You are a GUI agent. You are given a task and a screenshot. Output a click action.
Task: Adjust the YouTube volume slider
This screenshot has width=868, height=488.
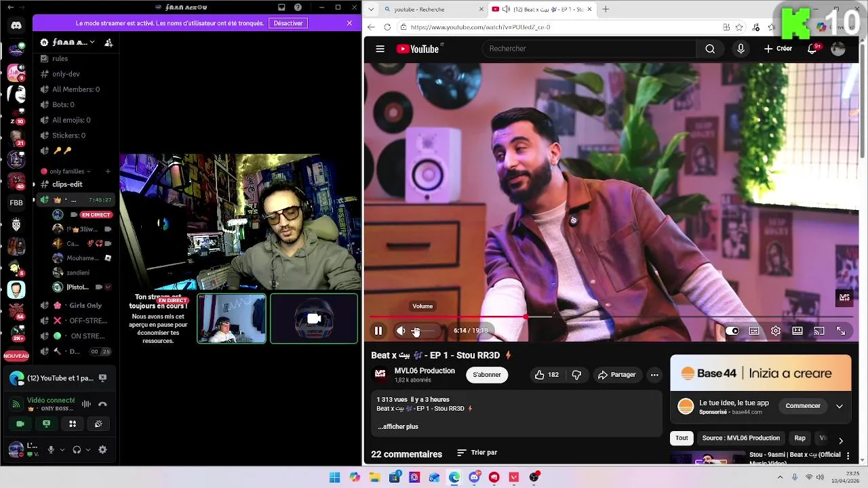[426, 331]
